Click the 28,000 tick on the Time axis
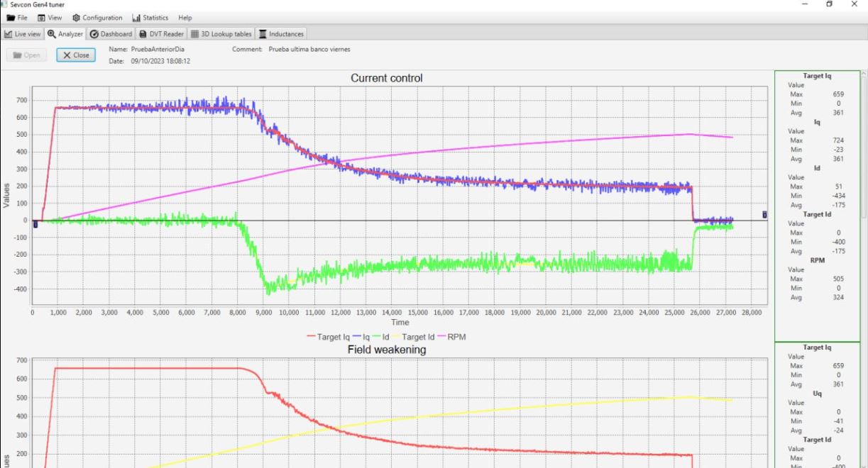The width and height of the screenshot is (868, 468). click(x=751, y=312)
